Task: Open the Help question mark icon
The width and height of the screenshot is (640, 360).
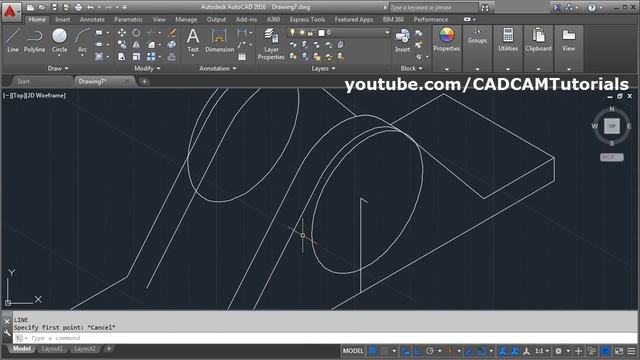Action: pyautogui.click(x=591, y=7)
